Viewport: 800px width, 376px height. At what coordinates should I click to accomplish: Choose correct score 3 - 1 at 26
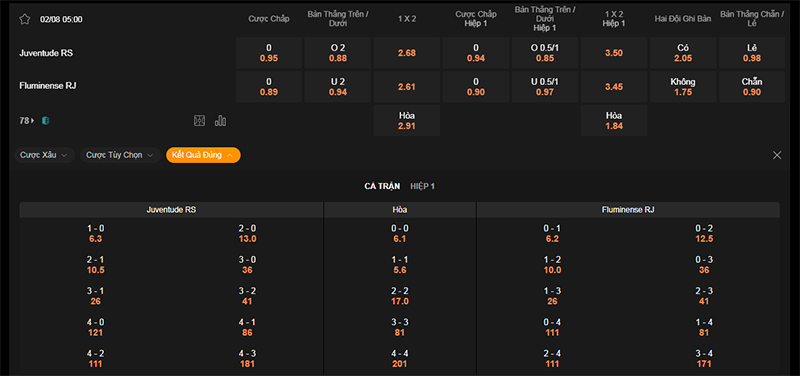click(95, 296)
